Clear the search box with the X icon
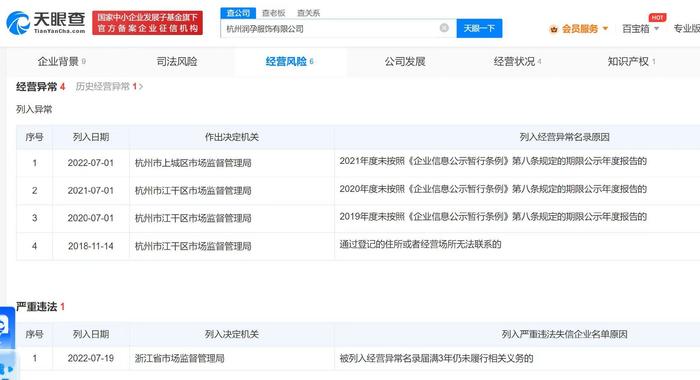700x380 pixels. tap(444, 28)
